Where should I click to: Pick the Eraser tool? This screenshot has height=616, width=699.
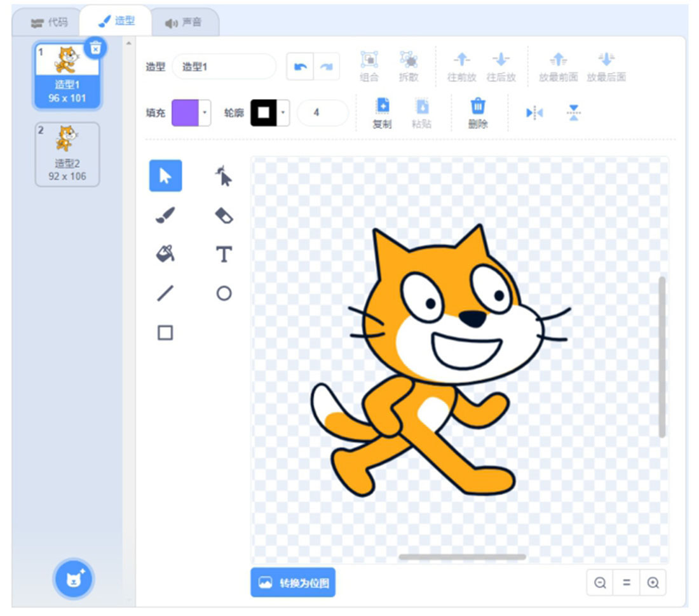[x=224, y=215]
